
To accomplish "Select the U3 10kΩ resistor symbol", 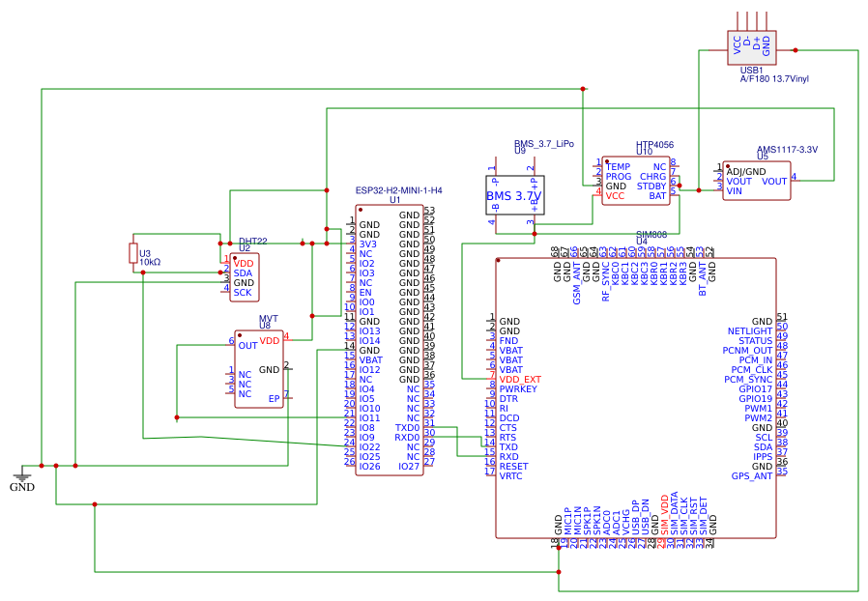I will coord(132,253).
